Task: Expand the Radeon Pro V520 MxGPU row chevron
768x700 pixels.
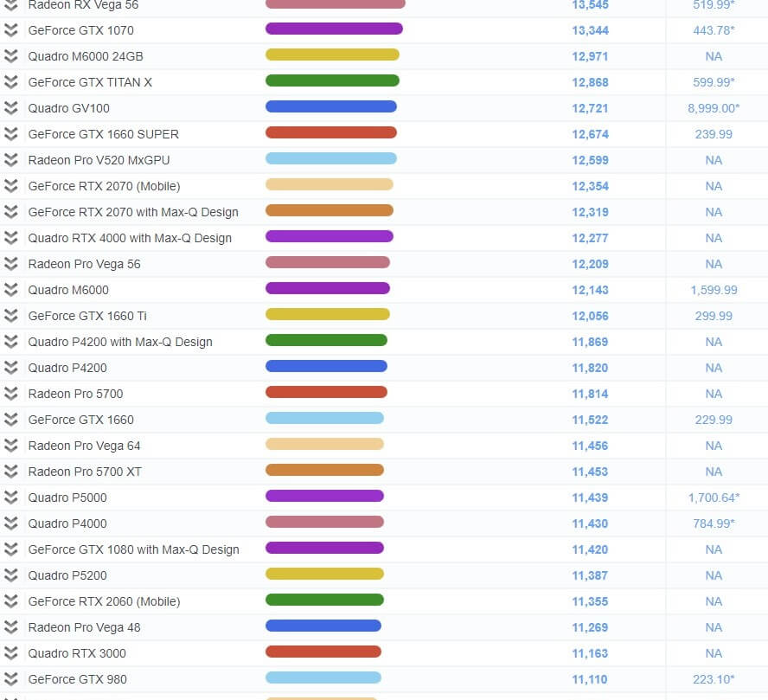Action: click(x=10, y=160)
